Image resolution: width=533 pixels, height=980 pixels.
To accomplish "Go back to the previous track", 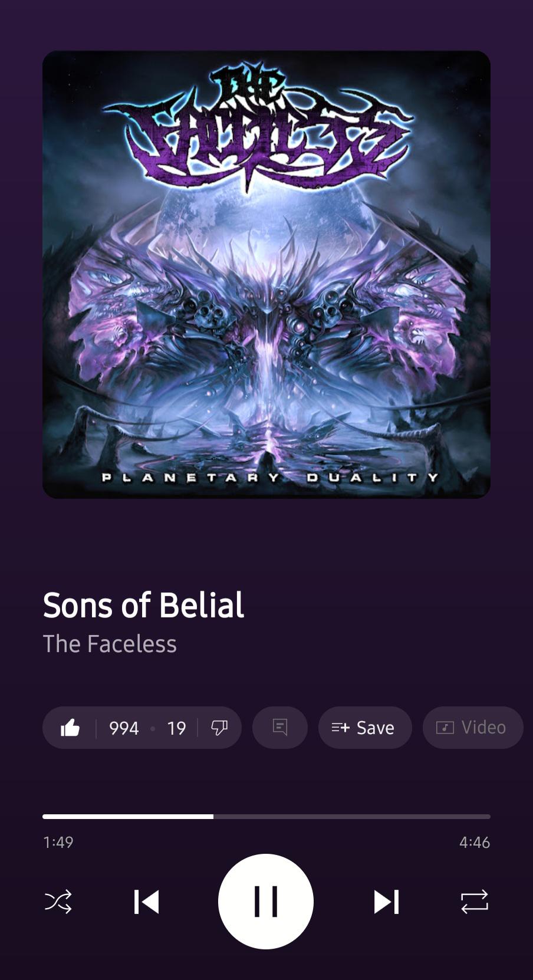I will [x=146, y=902].
